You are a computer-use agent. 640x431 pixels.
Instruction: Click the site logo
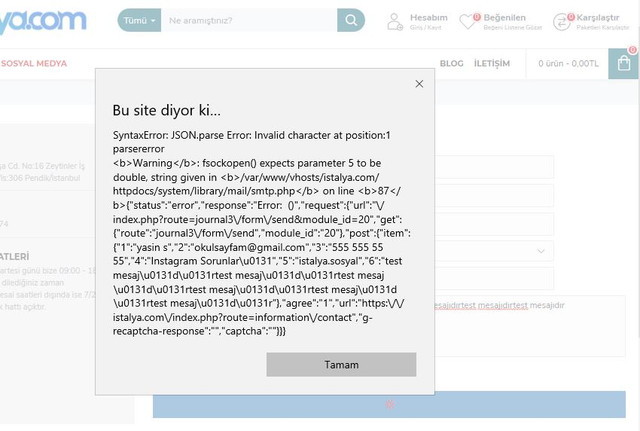tap(43, 20)
